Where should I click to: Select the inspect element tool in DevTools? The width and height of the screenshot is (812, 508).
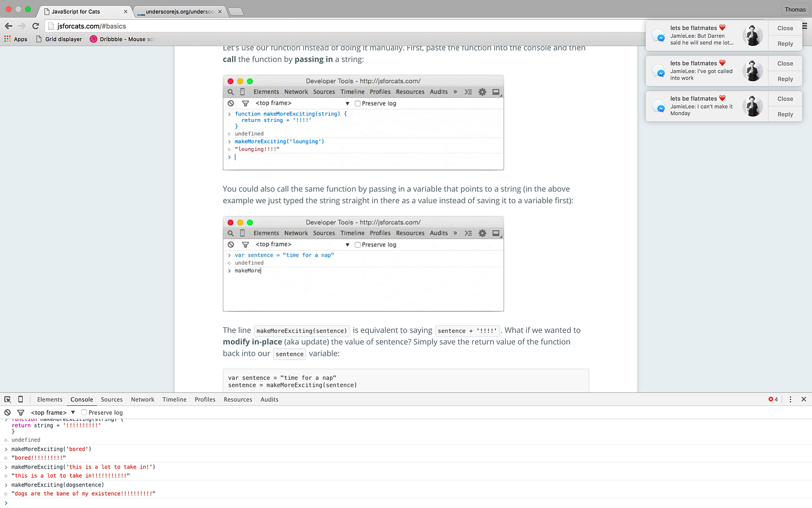pyautogui.click(x=8, y=399)
